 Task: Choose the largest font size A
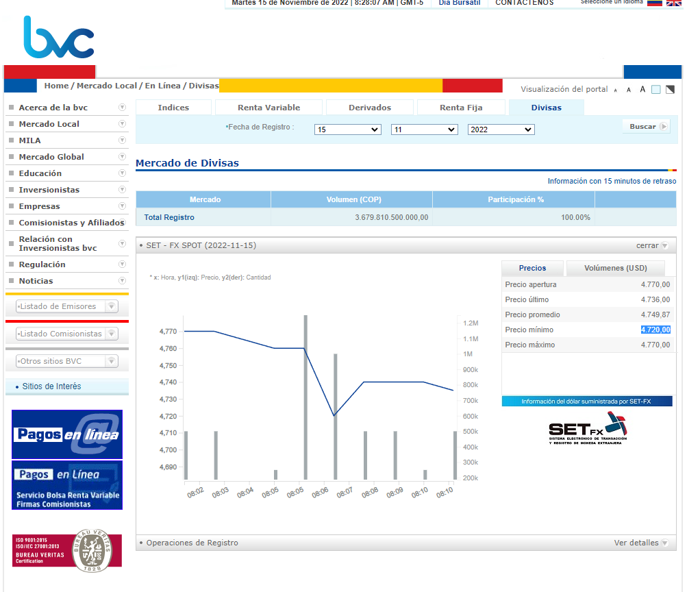(642, 89)
